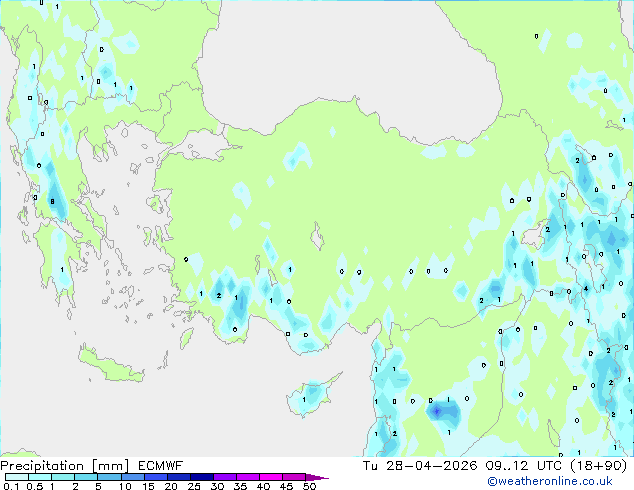Click the 0.1–0.5 mm legend swatch

tap(17, 477)
